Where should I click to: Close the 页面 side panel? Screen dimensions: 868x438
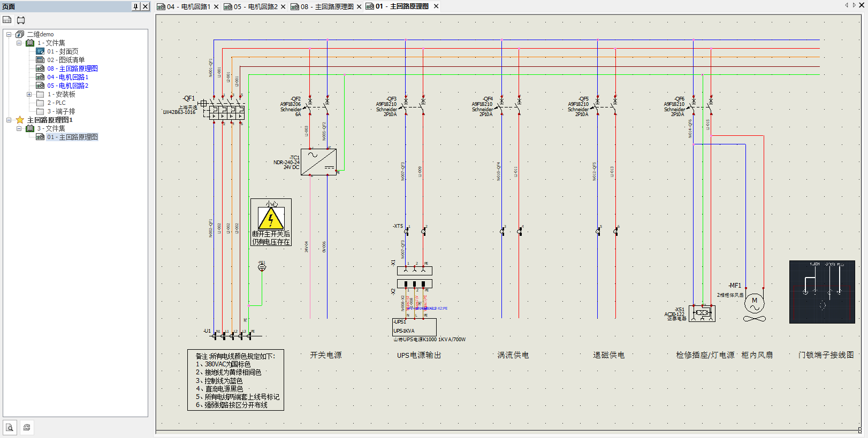click(x=145, y=6)
